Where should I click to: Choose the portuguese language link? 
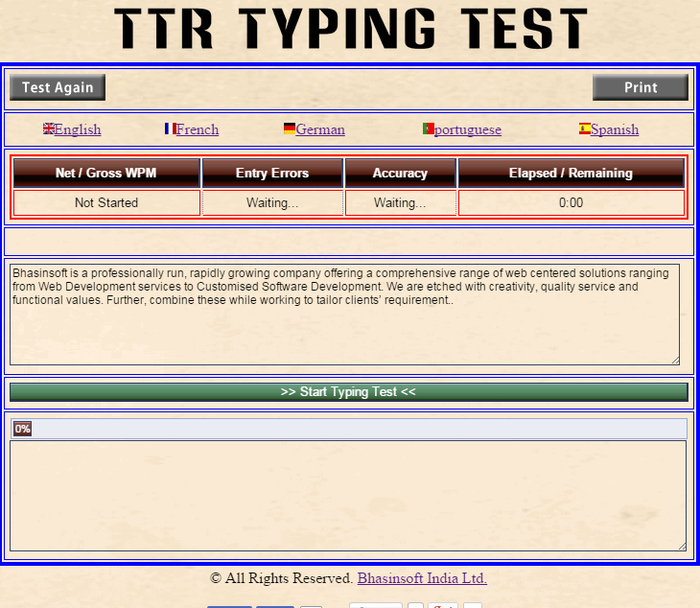pos(468,129)
